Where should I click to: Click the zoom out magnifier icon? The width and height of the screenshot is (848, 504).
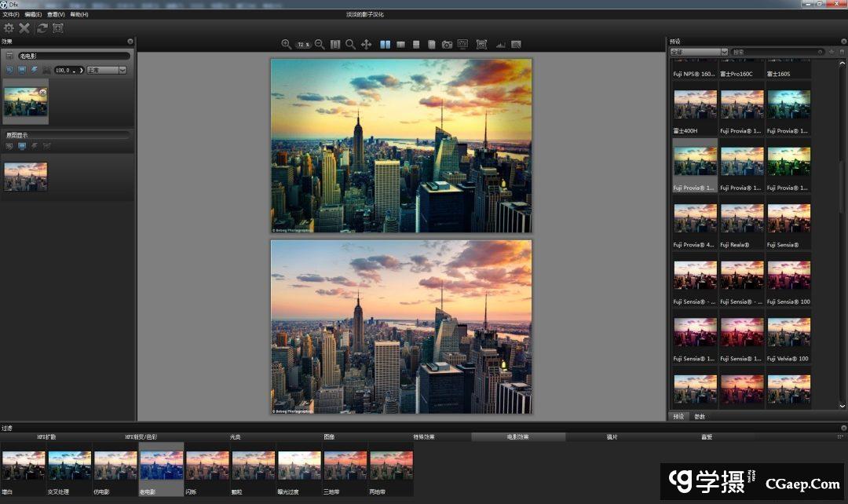(320, 45)
